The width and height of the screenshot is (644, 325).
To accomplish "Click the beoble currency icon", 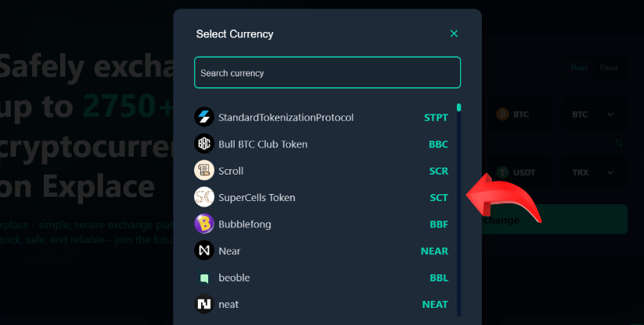I will [x=204, y=277].
